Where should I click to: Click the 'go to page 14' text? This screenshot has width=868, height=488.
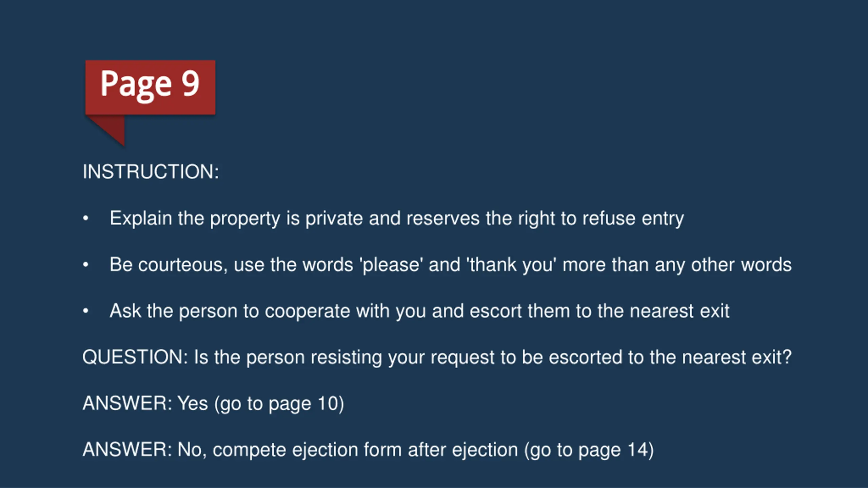coord(589,450)
